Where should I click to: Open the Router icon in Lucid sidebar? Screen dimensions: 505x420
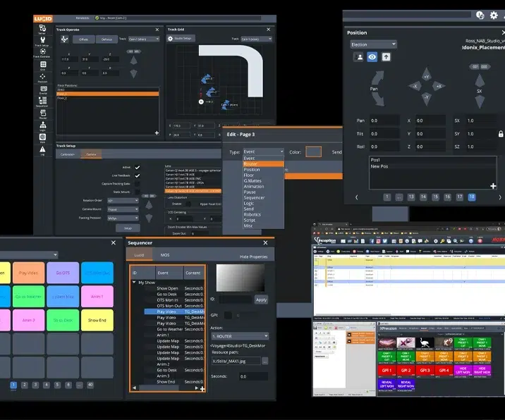43,113
